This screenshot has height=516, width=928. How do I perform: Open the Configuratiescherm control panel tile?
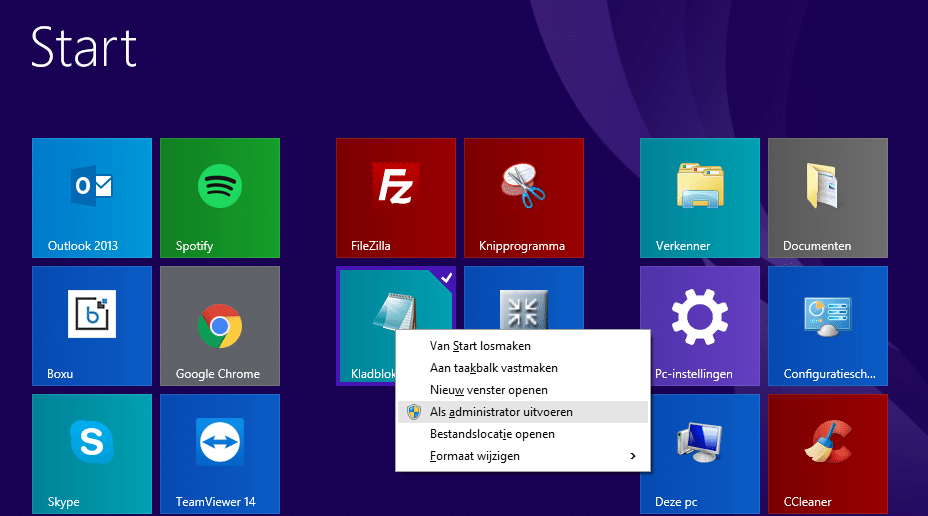pyautogui.click(x=828, y=326)
